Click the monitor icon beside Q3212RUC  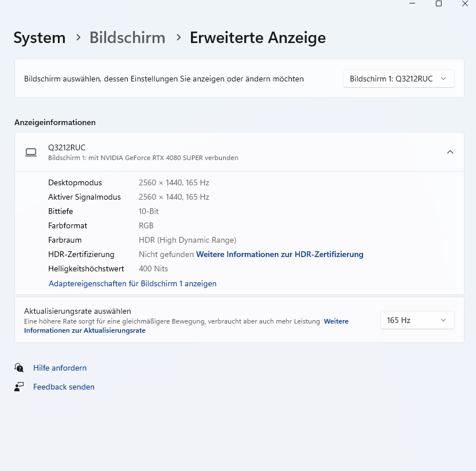click(x=31, y=152)
